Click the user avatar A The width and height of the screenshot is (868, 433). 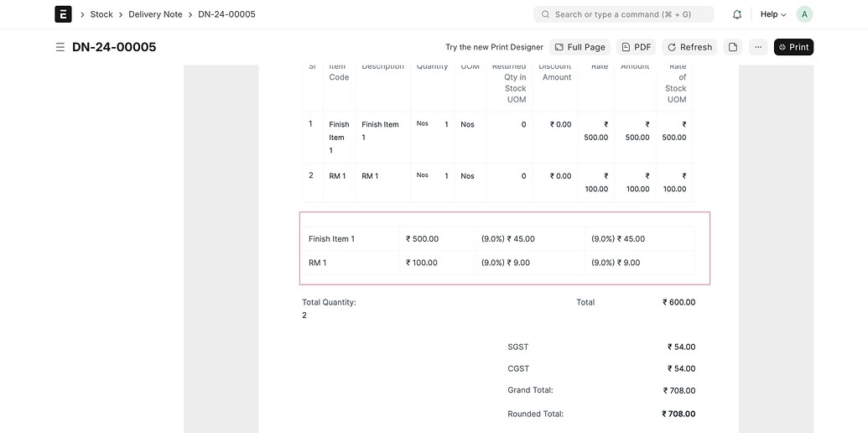(804, 14)
